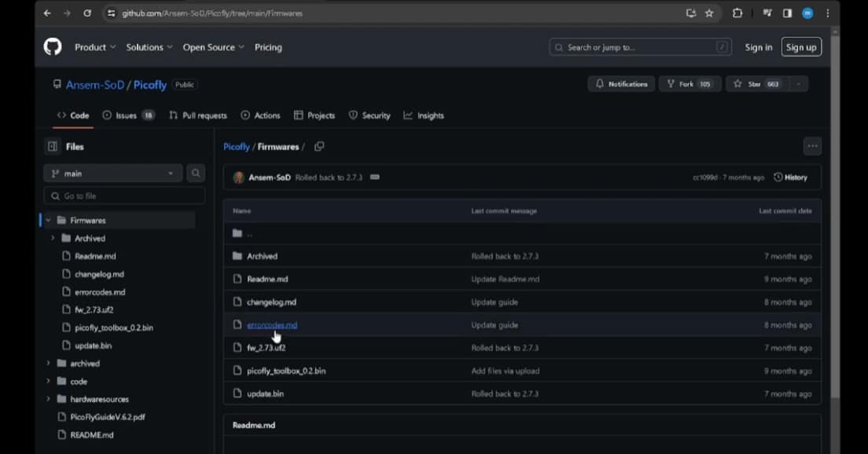Screen dimensions: 868x454
Task: Go back with browser back arrow
Action: click(x=47, y=13)
